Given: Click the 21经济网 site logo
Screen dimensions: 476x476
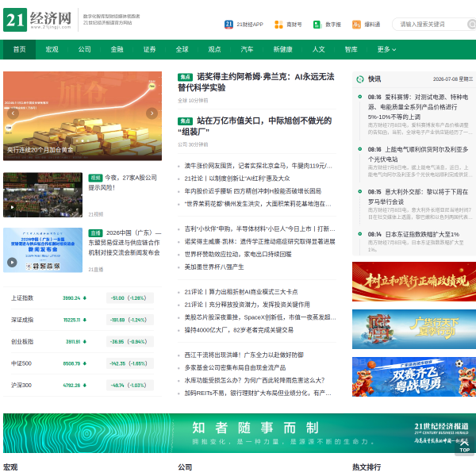Looking at the screenshot, I should tap(37, 20).
